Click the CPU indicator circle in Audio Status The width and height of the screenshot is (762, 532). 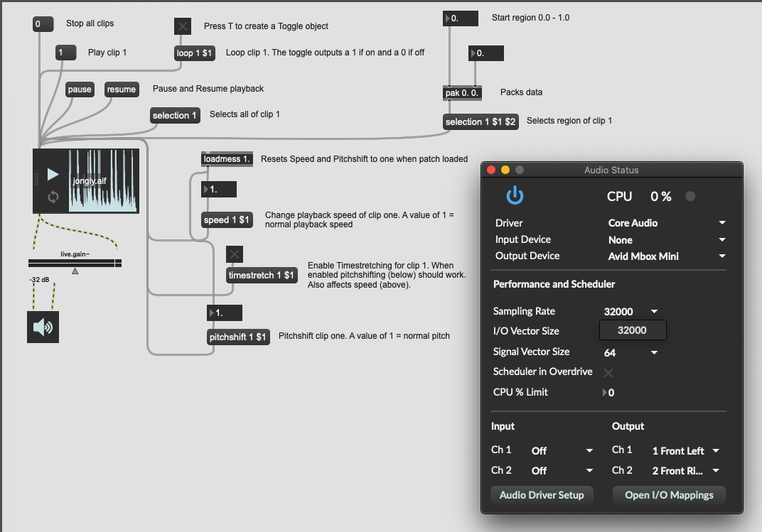(x=689, y=197)
